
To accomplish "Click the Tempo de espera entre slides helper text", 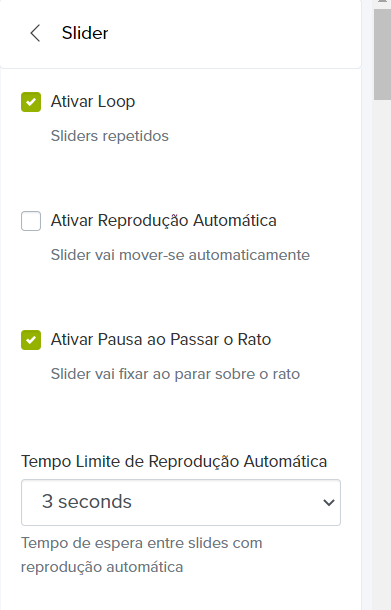I will click(x=142, y=555).
